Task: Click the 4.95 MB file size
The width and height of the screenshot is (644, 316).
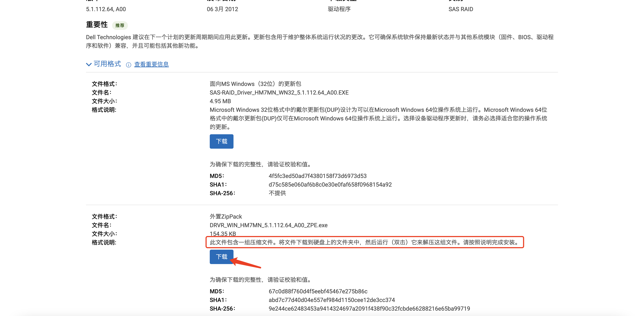Action: [220, 101]
